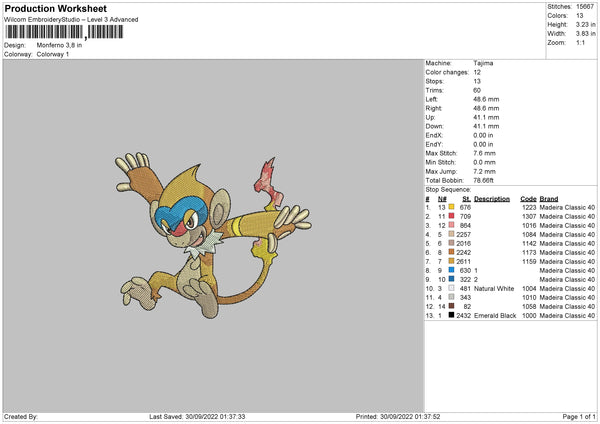
Task: Pick the pink swatch in stop 3
Action: pyautogui.click(x=451, y=225)
